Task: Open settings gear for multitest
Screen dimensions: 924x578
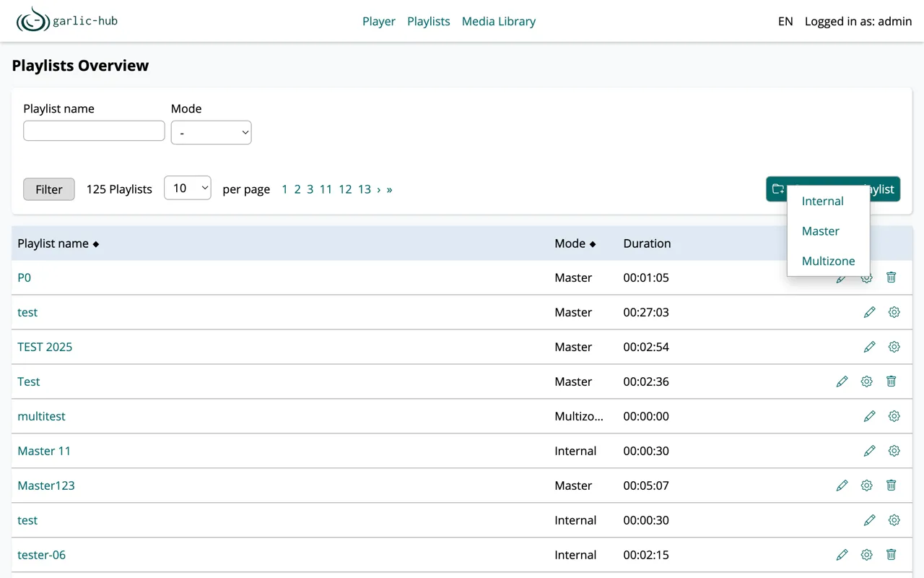Action: click(894, 416)
